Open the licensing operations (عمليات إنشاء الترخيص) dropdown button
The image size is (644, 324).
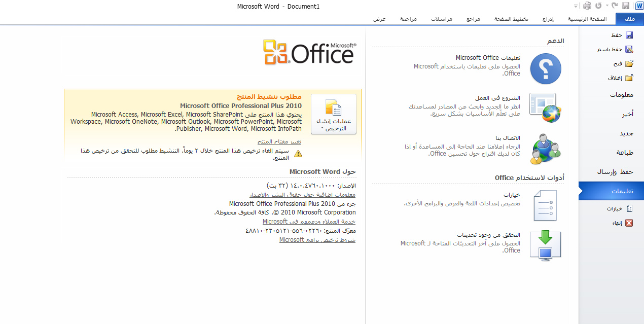click(x=334, y=114)
